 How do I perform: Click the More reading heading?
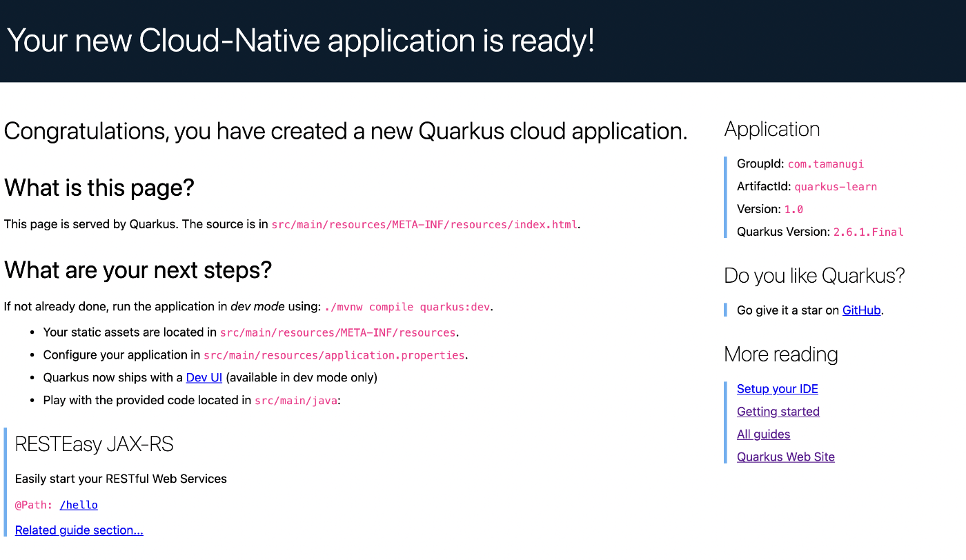[x=781, y=354]
